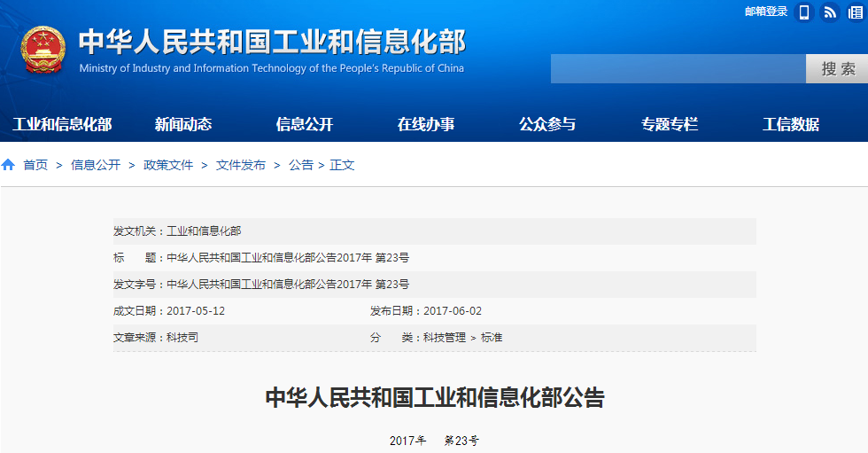Open 邮箱登录 mailbox login link
868x453 pixels.
point(766,12)
